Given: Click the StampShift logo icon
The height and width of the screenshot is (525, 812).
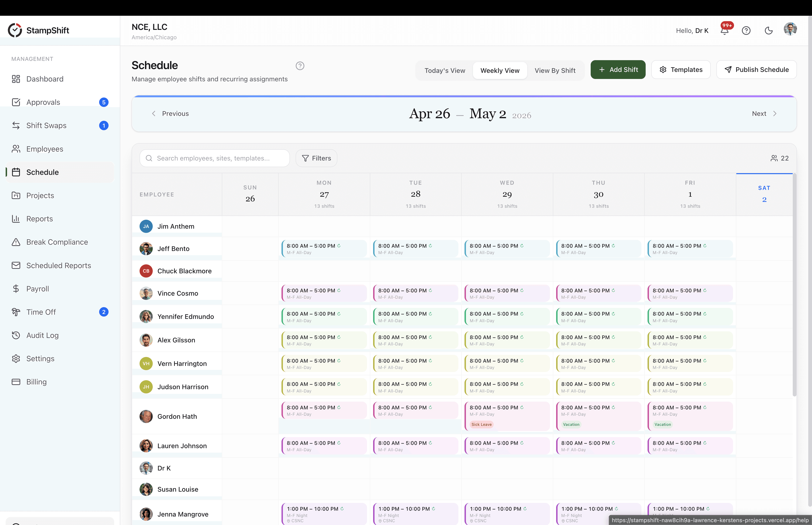Looking at the screenshot, I should [15, 30].
